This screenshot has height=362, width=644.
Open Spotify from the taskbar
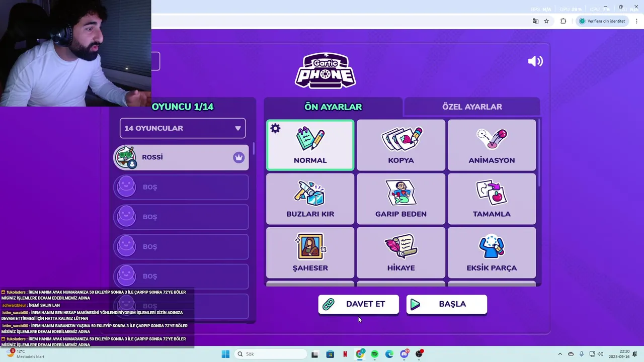(x=374, y=354)
